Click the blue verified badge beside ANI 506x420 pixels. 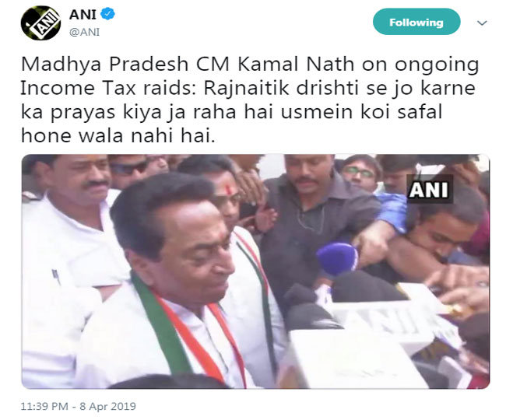pyautogui.click(x=107, y=14)
